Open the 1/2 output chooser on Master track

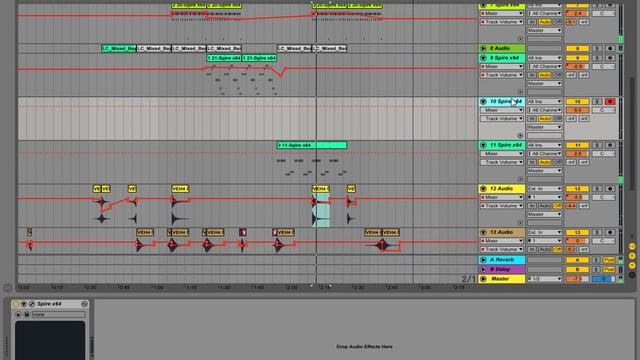tap(544, 279)
